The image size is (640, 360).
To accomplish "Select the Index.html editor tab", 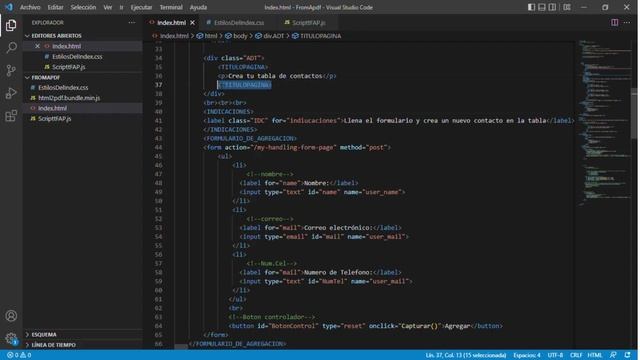I will [x=171, y=22].
